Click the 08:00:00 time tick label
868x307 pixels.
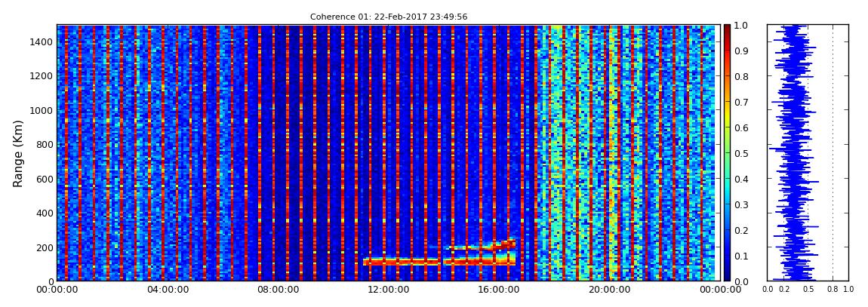point(276,290)
